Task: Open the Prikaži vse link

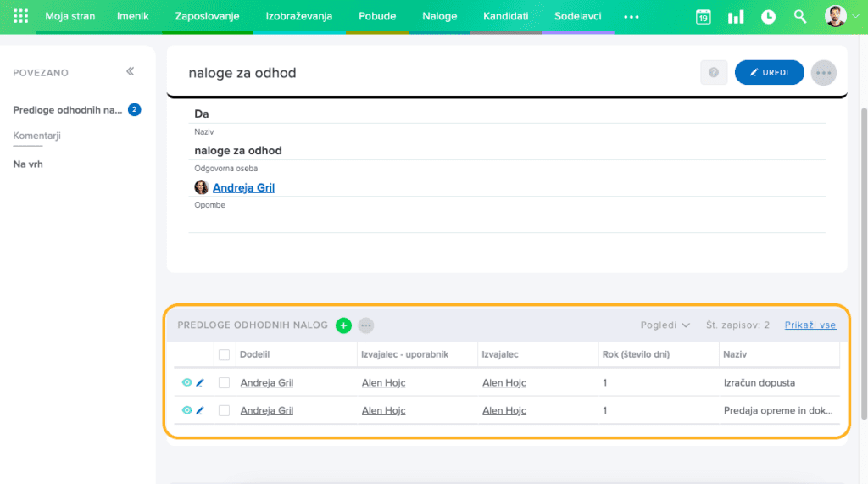Action: [810, 325]
